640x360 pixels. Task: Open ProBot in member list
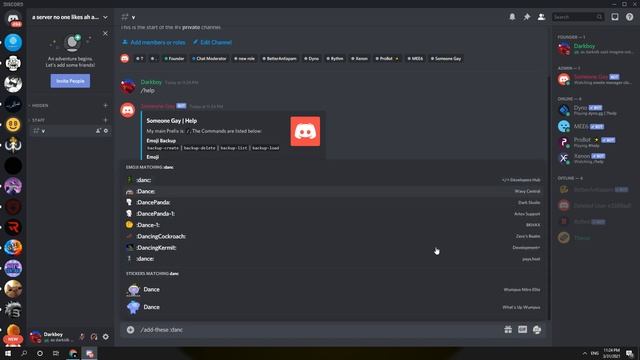pyautogui.click(x=594, y=142)
